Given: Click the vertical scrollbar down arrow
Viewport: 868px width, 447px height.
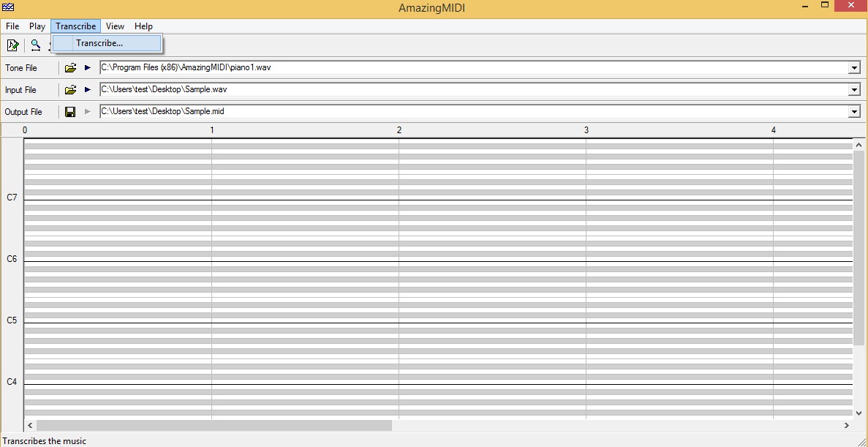Looking at the screenshot, I should coord(858,413).
